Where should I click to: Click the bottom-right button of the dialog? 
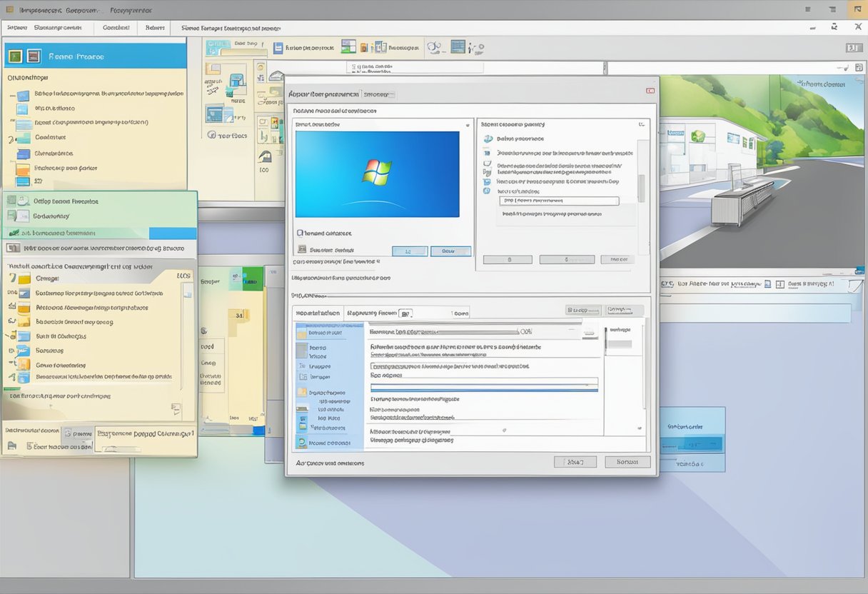click(627, 462)
